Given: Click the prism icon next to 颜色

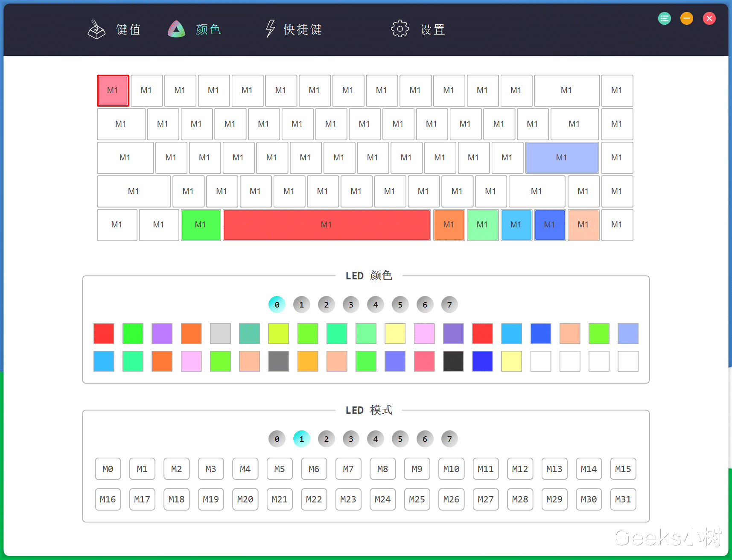Looking at the screenshot, I should 175,29.
